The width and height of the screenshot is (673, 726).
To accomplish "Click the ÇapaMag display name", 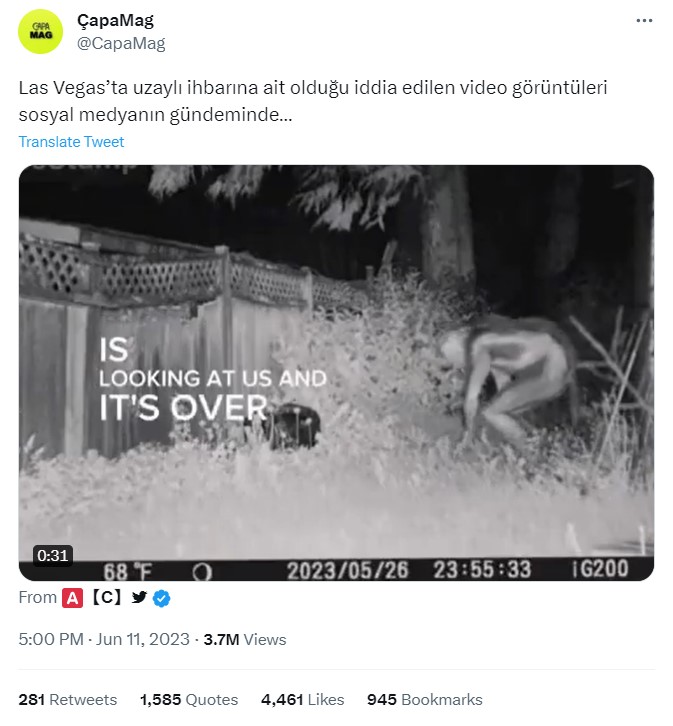I will point(115,21).
